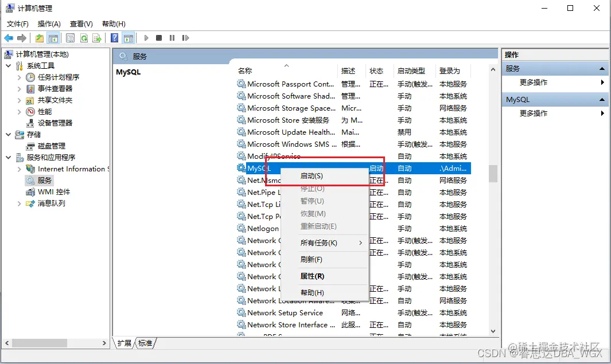
Task: Select 任务计划程序 in the tree
Action: (59, 77)
